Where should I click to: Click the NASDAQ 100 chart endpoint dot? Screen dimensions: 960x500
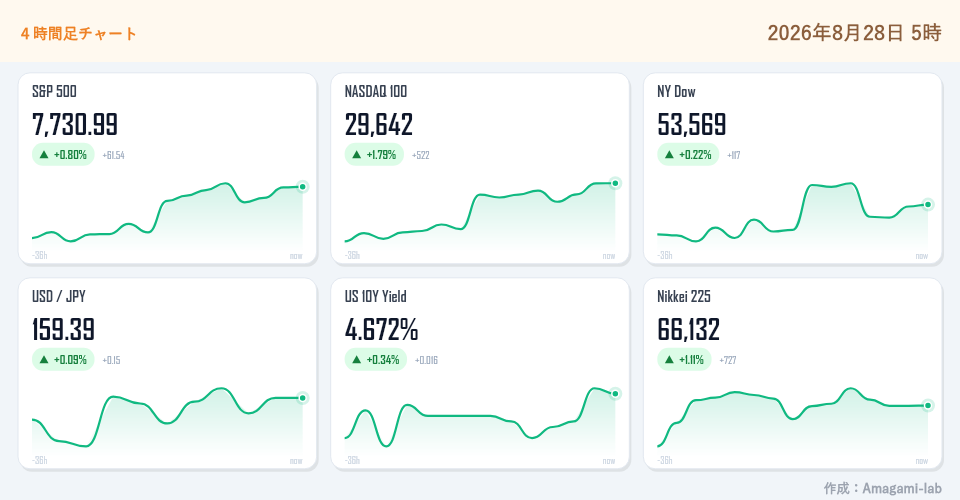click(x=615, y=183)
